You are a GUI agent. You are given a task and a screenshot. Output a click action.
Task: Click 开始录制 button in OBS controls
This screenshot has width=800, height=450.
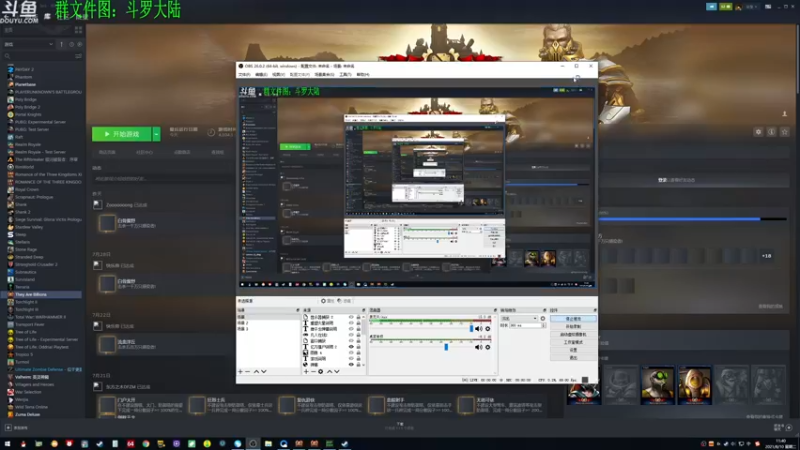click(x=573, y=327)
